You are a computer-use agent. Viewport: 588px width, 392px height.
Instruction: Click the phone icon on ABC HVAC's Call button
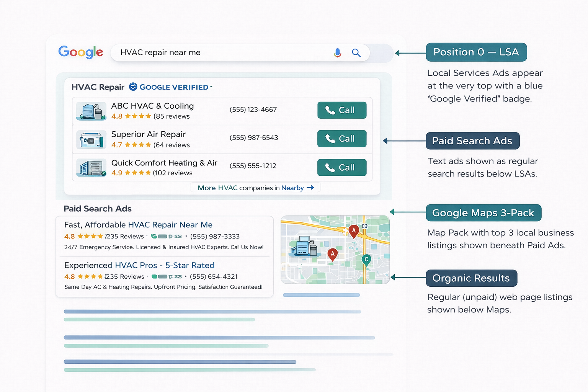[331, 110]
